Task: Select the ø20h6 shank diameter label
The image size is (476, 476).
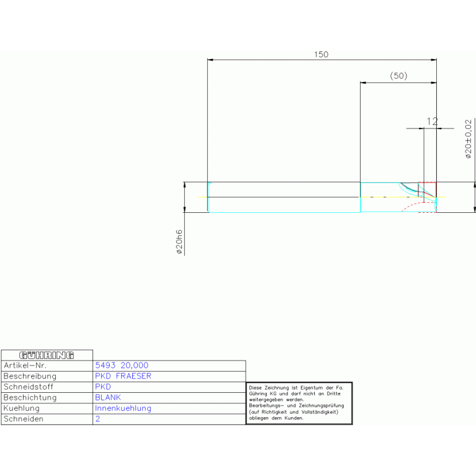Action: pyautogui.click(x=179, y=242)
